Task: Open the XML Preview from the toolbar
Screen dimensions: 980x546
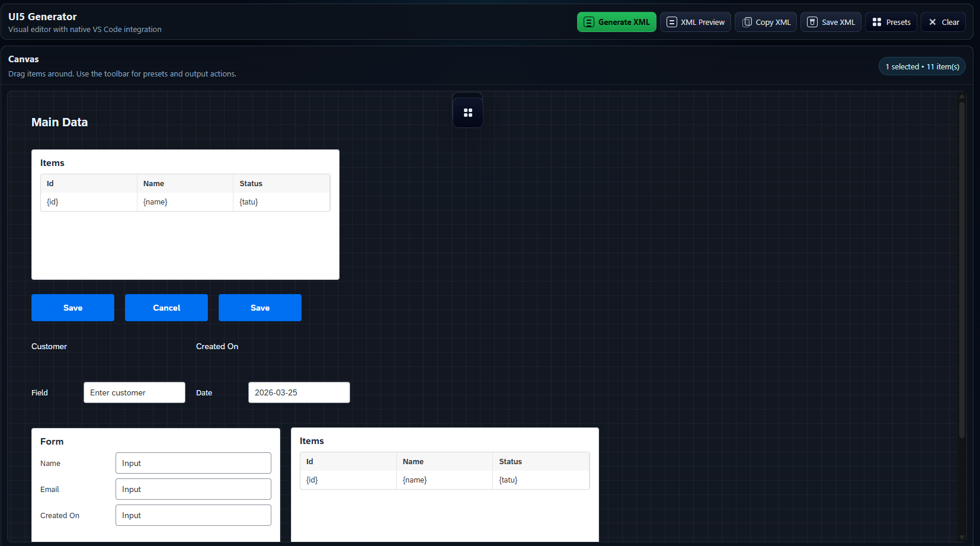Action: point(696,22)
